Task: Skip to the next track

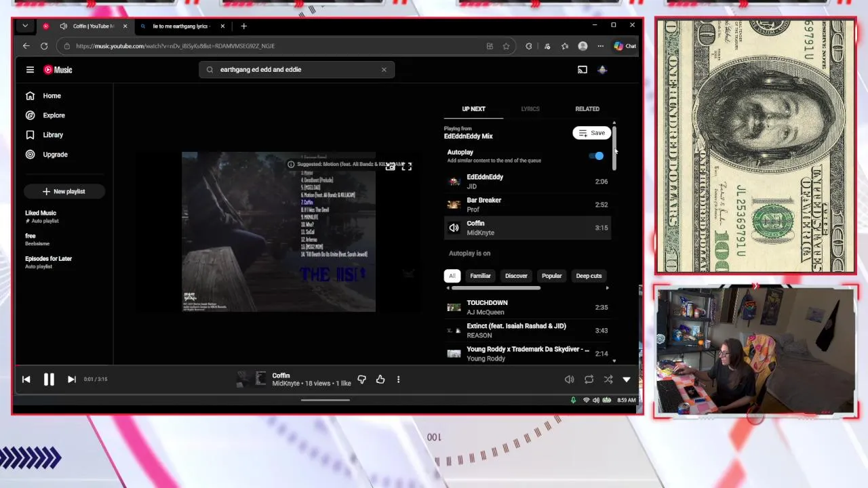Action: [x=71, y=380]
